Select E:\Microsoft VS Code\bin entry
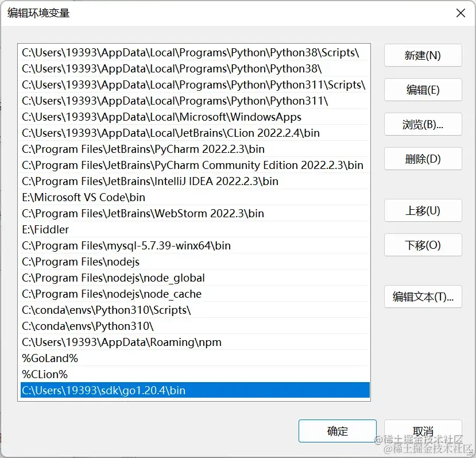 (x=194, y=198)
